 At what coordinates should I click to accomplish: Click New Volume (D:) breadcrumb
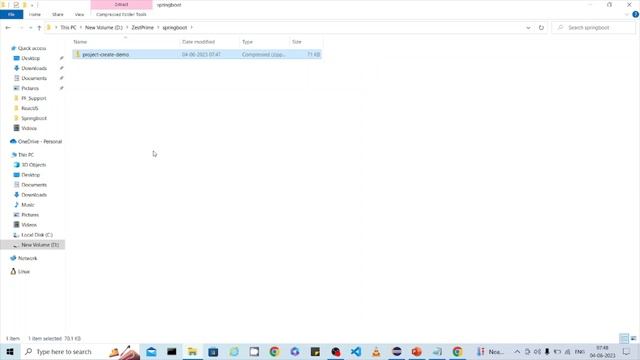[104, 28]
